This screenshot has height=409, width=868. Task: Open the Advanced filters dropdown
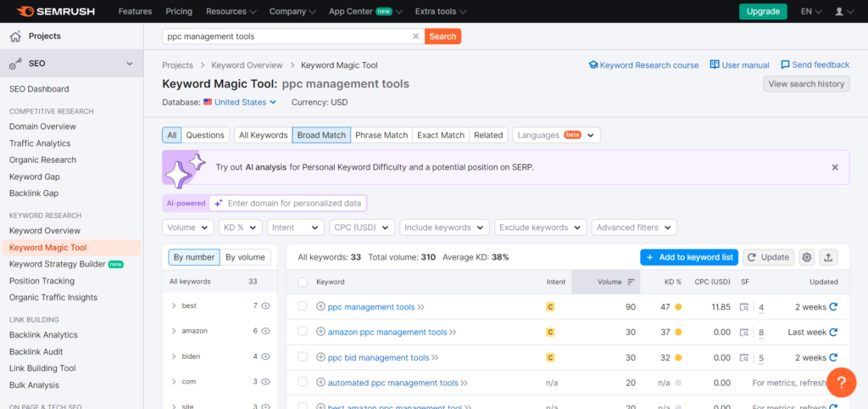point(634,227)
